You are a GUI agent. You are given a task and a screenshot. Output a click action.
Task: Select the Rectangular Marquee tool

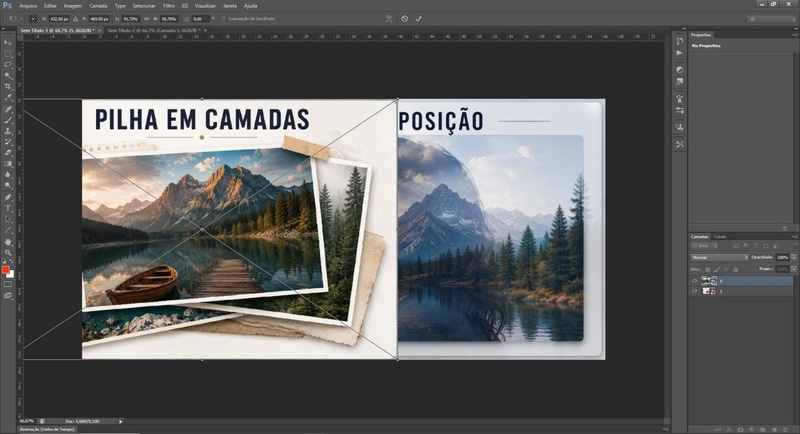click(x=8, y=54)
